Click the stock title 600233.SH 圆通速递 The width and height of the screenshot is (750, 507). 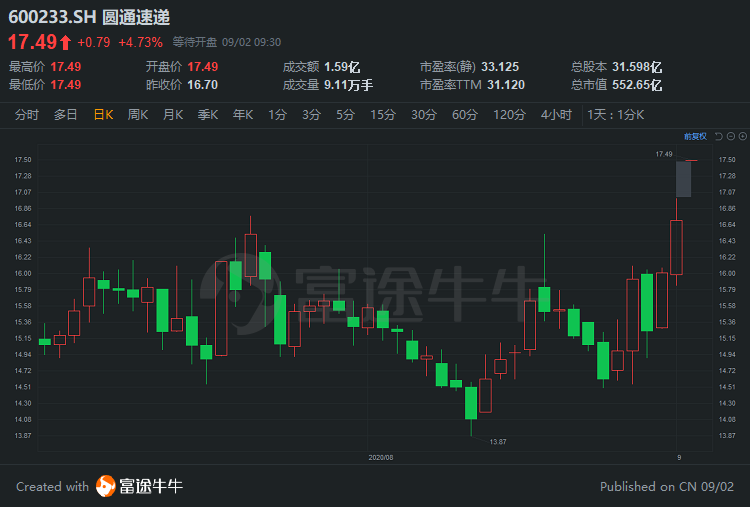tap(89, 17)
